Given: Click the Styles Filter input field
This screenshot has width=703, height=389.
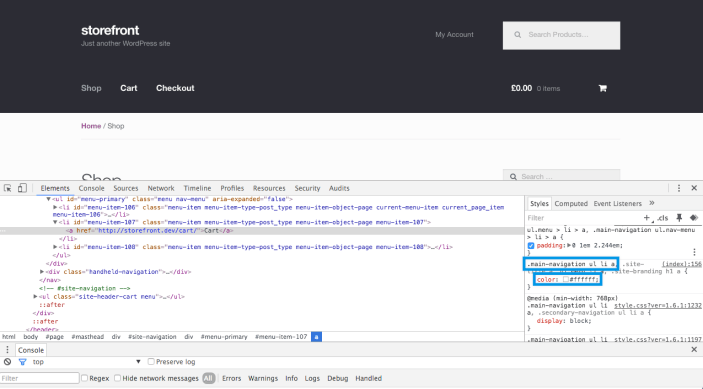Looking at the screenshot, I should pos(583,218).
